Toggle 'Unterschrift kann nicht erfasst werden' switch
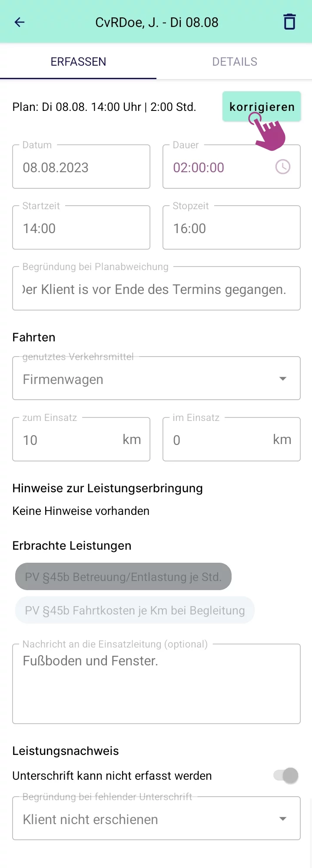This screenshot has width=312, height=868. point(286,775)
